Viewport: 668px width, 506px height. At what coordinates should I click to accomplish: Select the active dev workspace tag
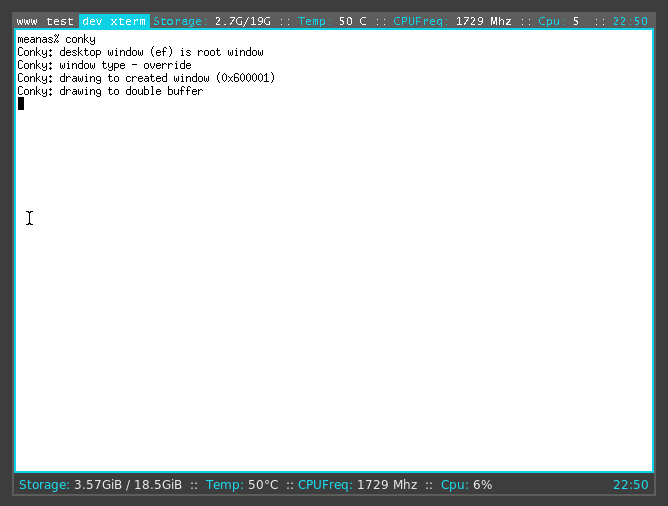(x=92, y=21)
